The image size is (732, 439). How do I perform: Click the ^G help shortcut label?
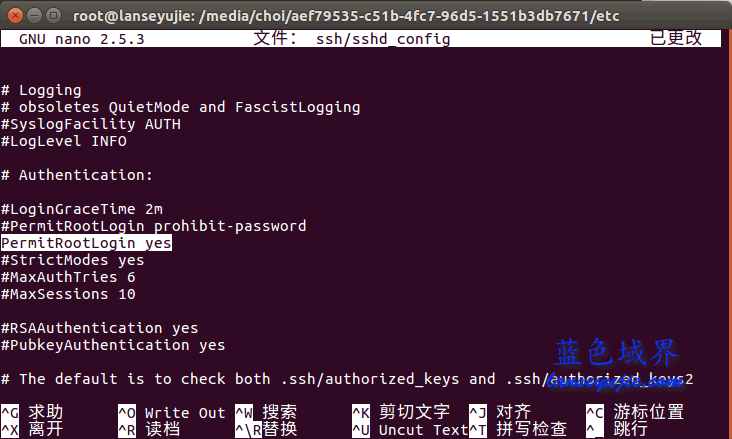32,412
